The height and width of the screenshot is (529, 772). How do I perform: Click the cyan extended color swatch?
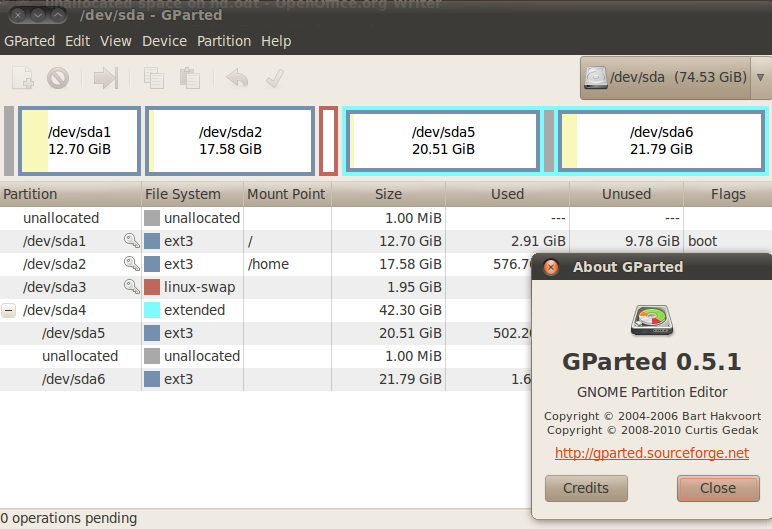[152, 310]
